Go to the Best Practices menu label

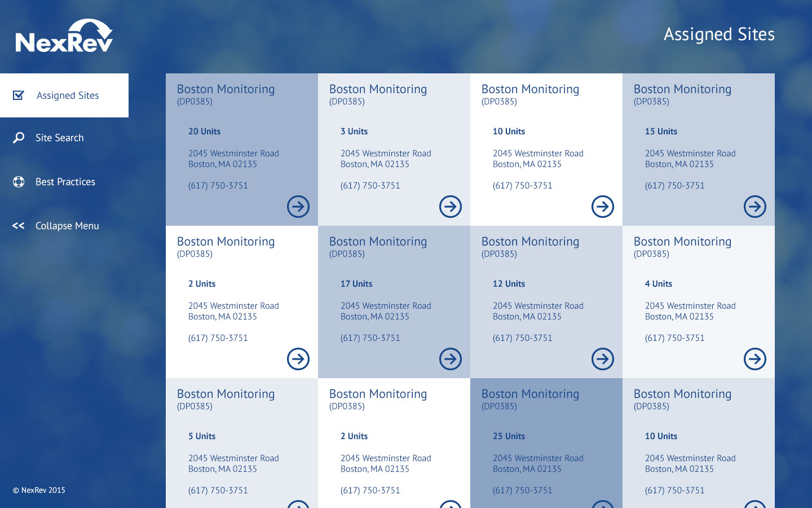(65, 182)
